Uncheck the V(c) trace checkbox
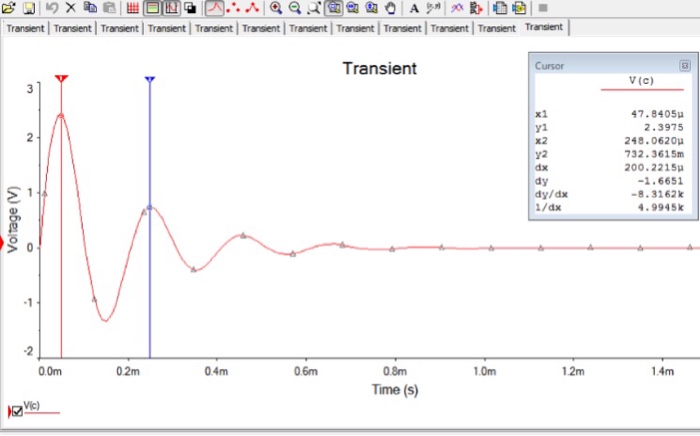The image size is (700, 436). click(x=17, y=411)
